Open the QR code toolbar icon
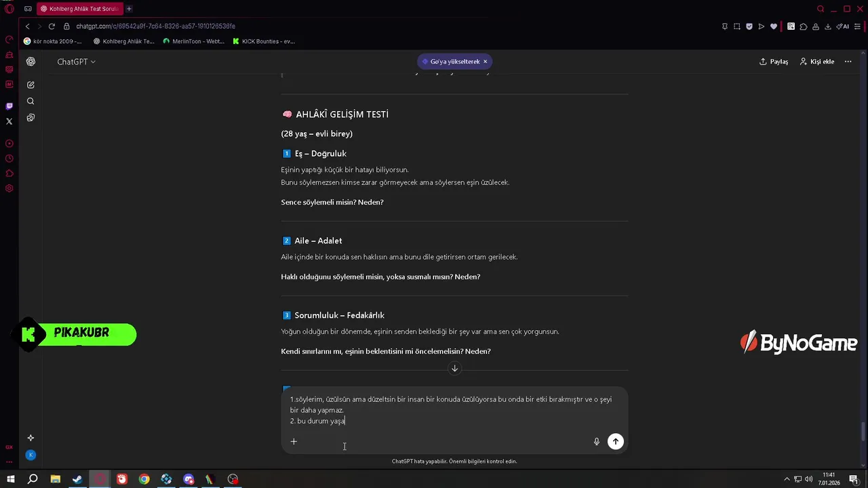 tap(791, 26)
